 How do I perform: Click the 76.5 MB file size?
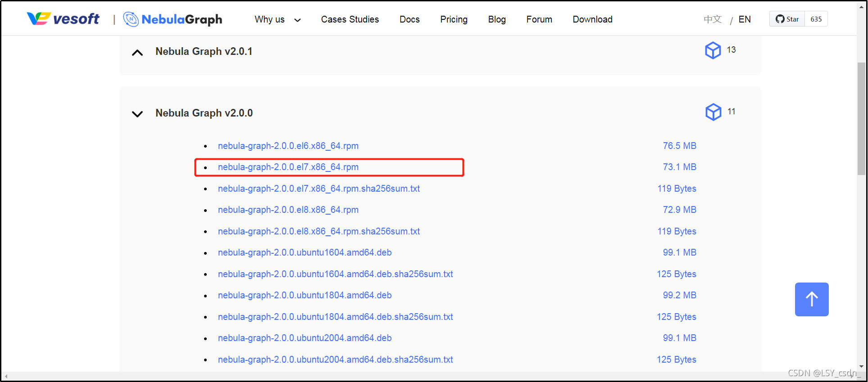pos(679,146)
